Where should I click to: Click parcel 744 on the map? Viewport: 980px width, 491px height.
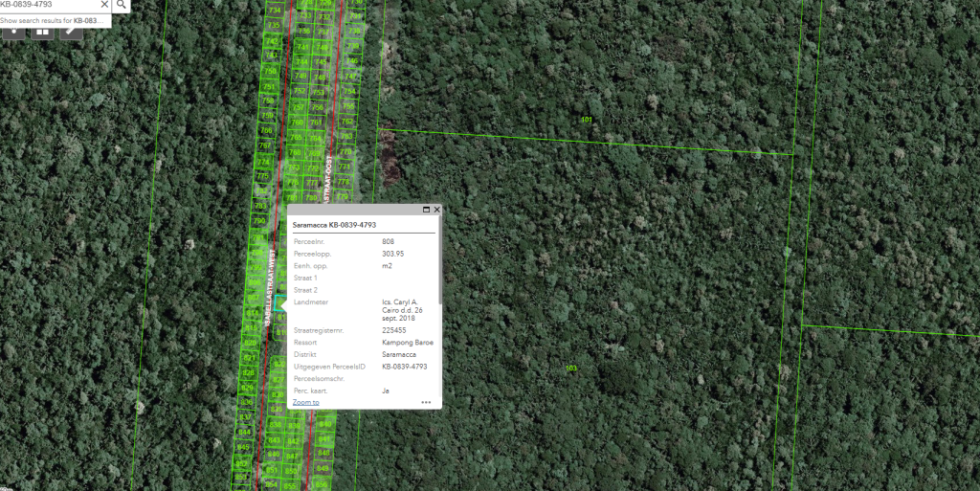(301, 61)
